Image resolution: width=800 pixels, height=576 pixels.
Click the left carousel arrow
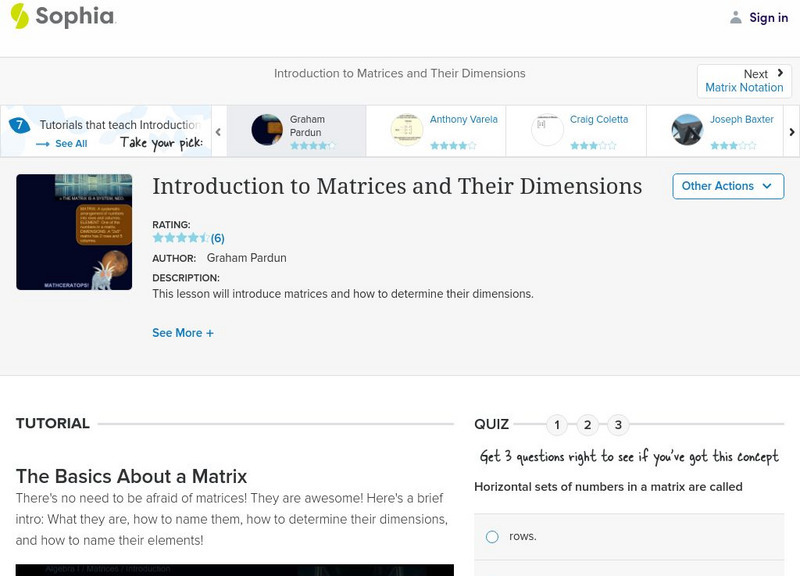coord(219,130)
